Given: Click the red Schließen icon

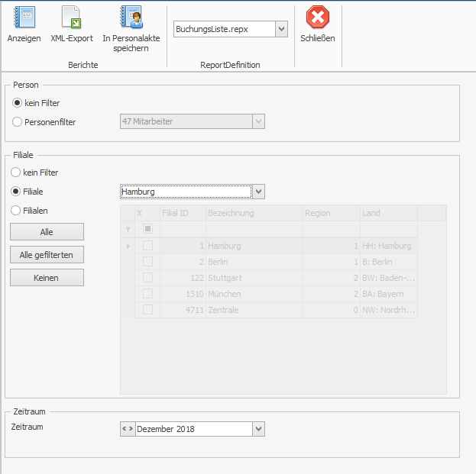Looking at the screenshot, I should pyautogui.click(x=317, y=18).
